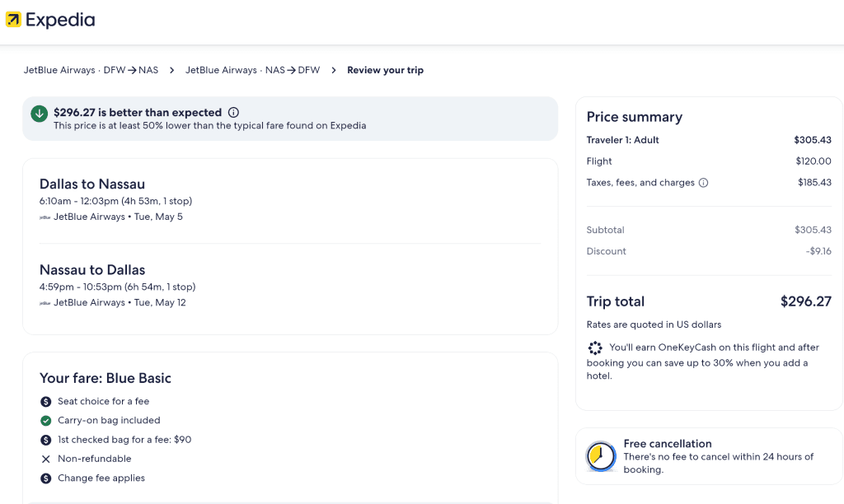Click the Nassau to Dallas flight heading
Image resolution: width=844 pixels, height=504 pixels.
tap(92, 270)
